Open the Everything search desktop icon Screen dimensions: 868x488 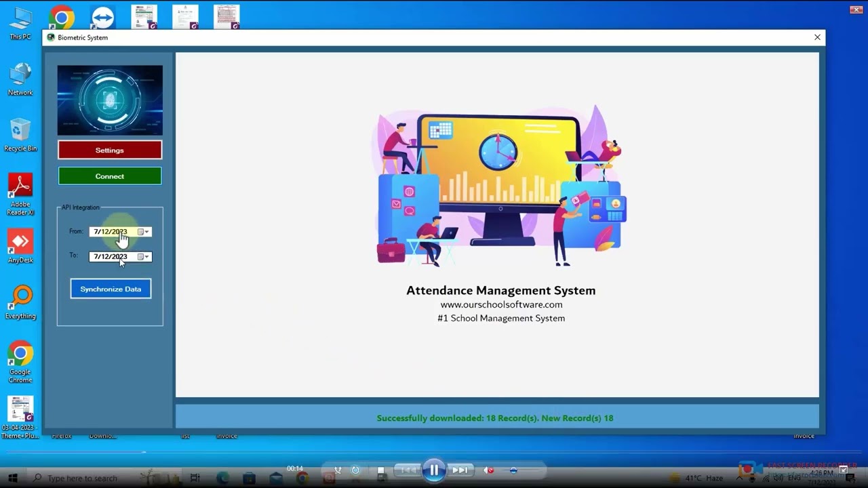click(x=20, y=302)
